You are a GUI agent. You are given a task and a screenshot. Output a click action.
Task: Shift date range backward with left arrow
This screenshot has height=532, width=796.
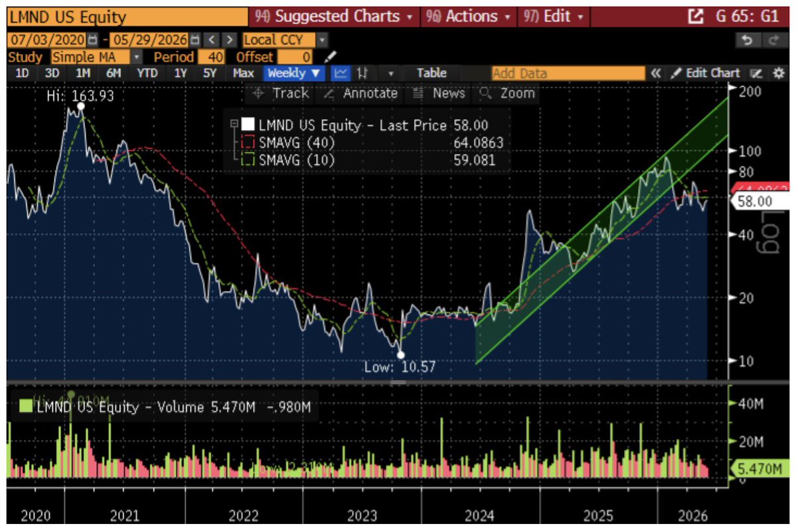(x=212, y=40)
